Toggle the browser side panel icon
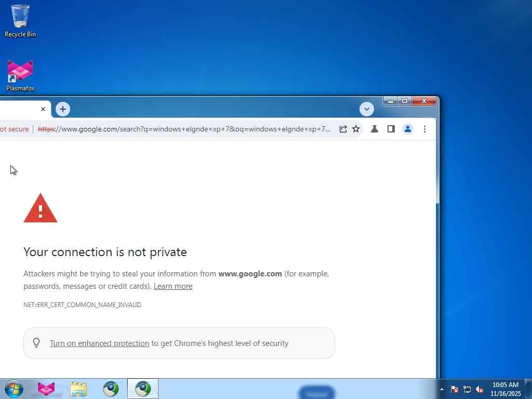532x399 pixels. click(x=391, y=129)
